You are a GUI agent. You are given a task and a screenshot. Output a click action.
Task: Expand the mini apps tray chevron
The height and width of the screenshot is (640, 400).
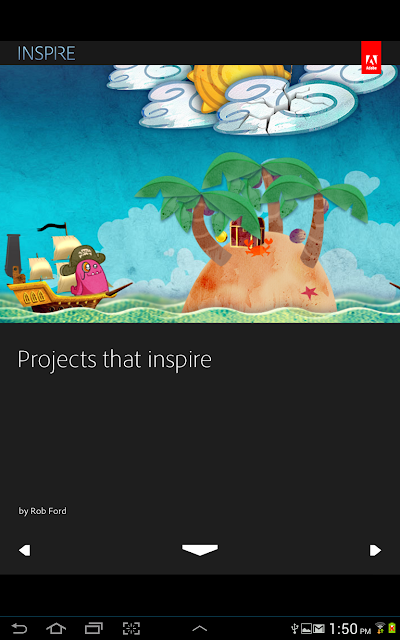[200, 629]
